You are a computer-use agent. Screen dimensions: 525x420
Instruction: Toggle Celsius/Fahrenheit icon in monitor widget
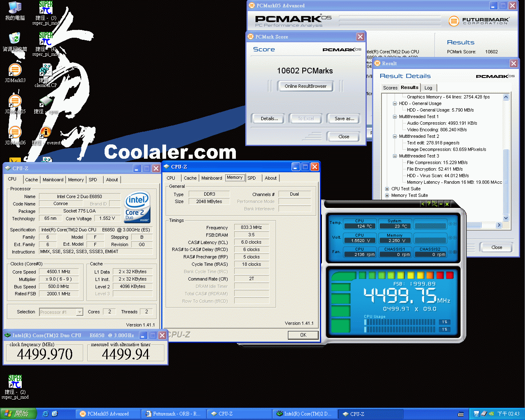(x=435, y=204)
